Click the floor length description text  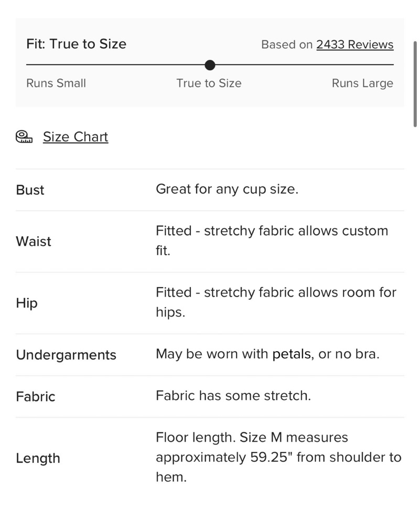click(x=278, y=457)
